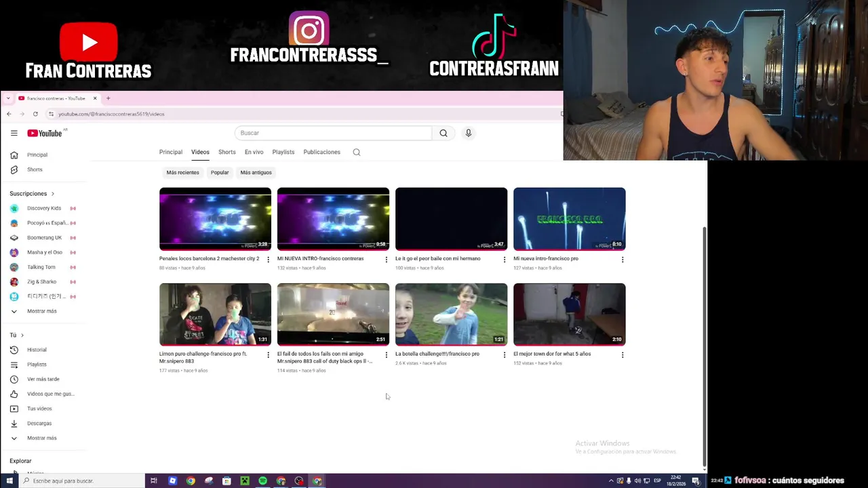Open Windows notification center
The height and width of the screenshot is (488, 868).
696,481
